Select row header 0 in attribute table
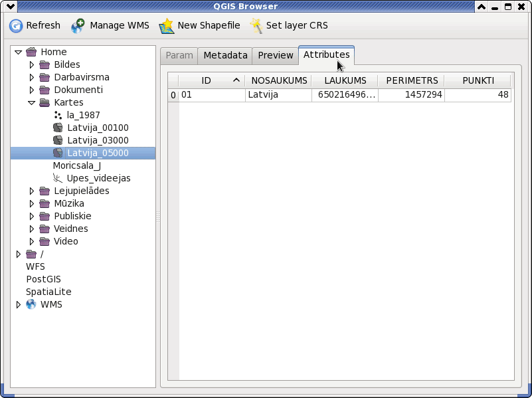This screenshot has width=532, height=398. 173,95
